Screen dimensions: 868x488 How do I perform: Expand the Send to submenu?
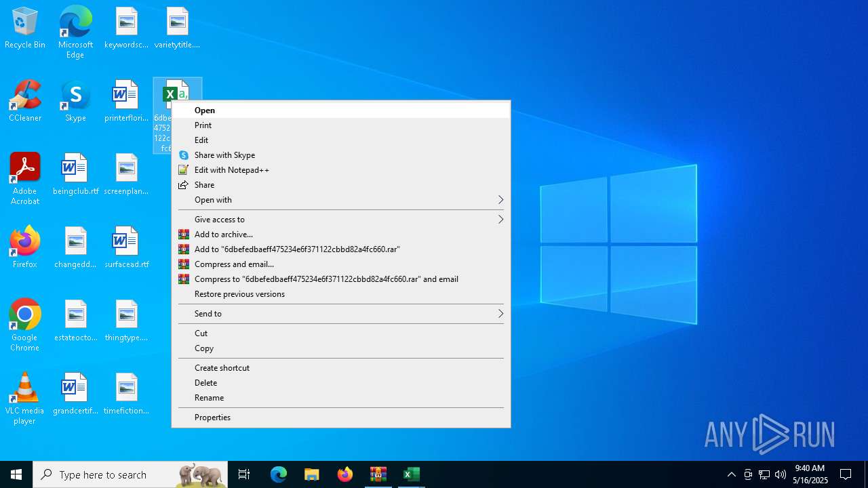coord(341,314)
